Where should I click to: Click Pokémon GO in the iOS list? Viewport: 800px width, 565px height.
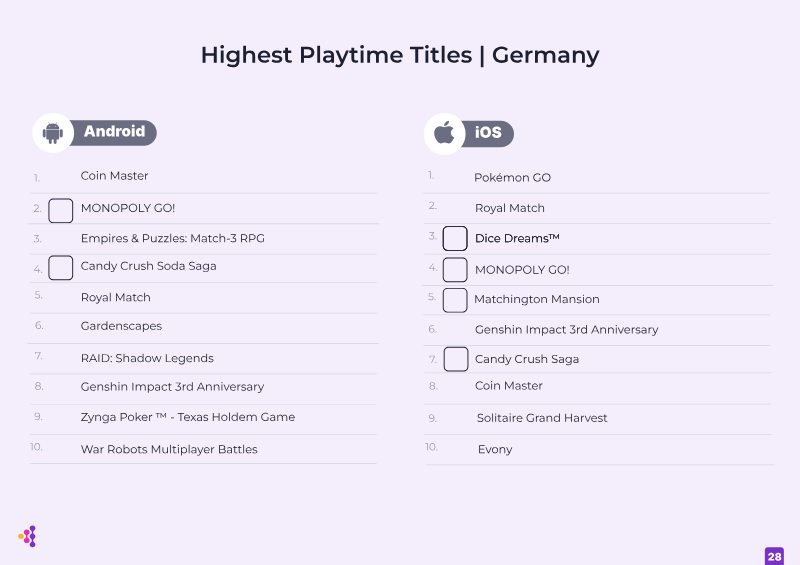coord(512,178)
